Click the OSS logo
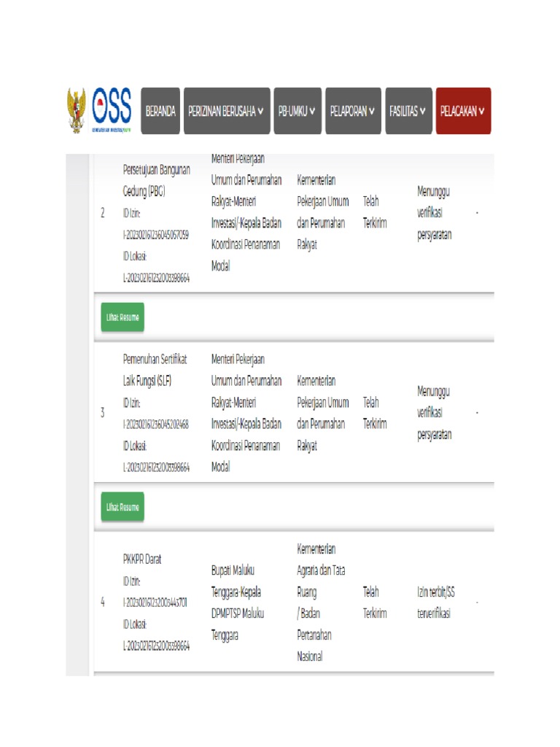This screenshot has width=560, height=747. click(112, 110)
